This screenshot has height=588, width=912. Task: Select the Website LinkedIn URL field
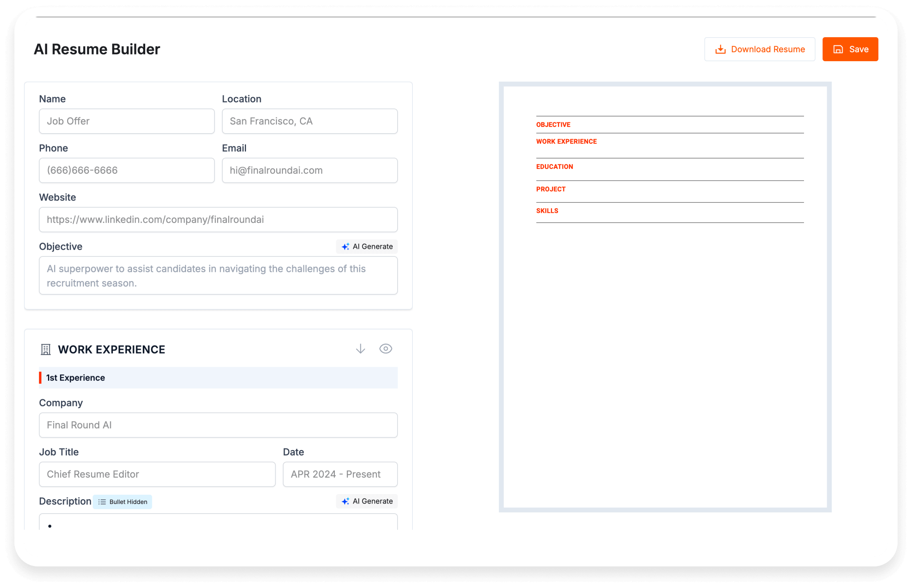[x=218, y=219]
